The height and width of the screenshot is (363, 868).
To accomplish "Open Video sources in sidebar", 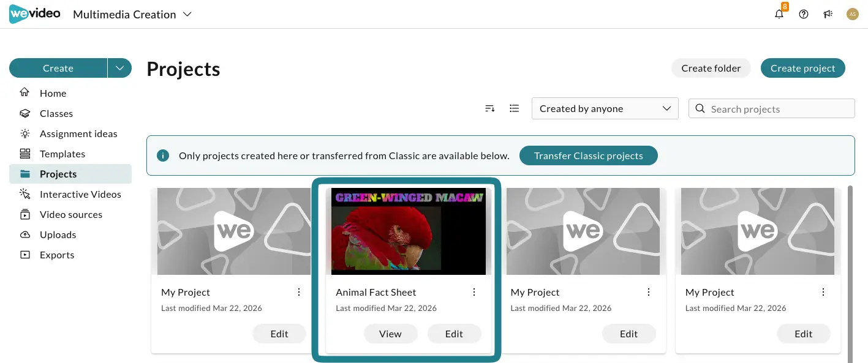I will (x=70, y=214).
